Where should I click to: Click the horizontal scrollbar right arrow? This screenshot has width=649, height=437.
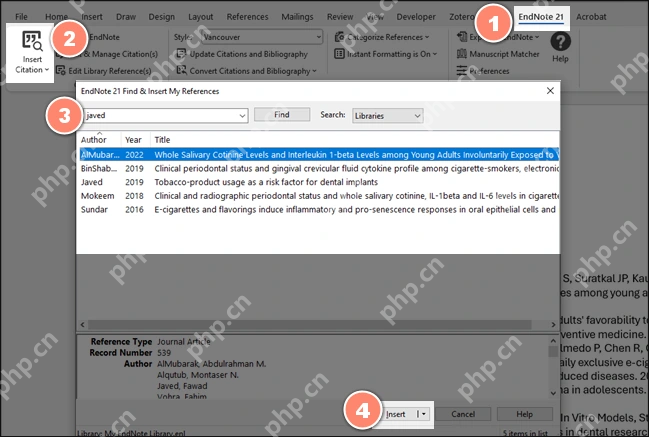(x=553, y=325)
